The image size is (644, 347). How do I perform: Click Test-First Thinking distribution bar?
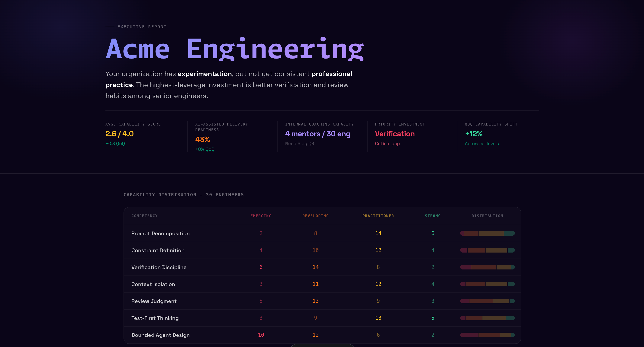point(487,318)
